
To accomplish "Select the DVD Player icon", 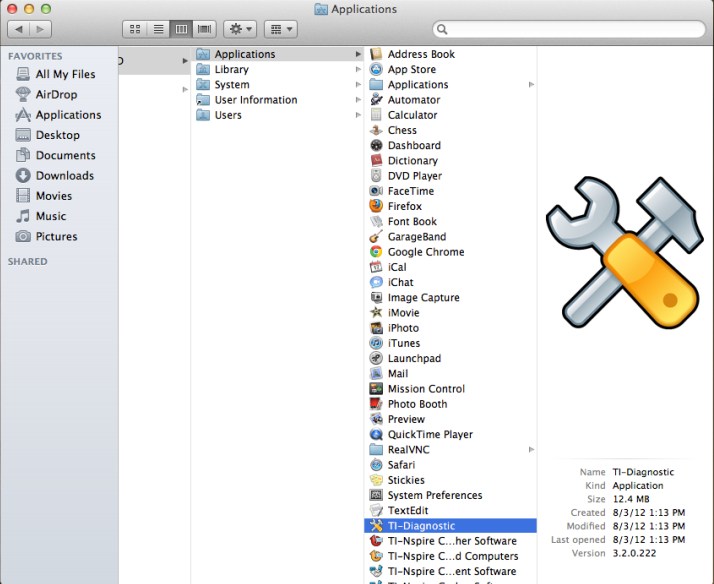I will coord(376,176).
